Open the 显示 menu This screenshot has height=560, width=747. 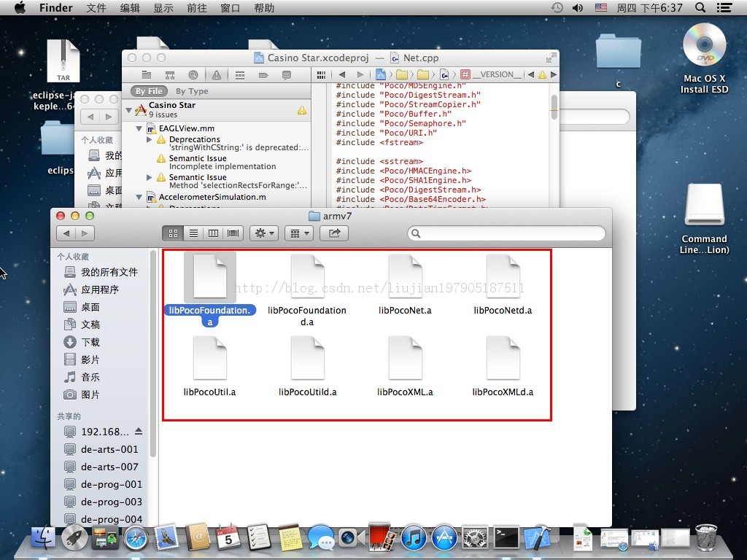[163, 7]
